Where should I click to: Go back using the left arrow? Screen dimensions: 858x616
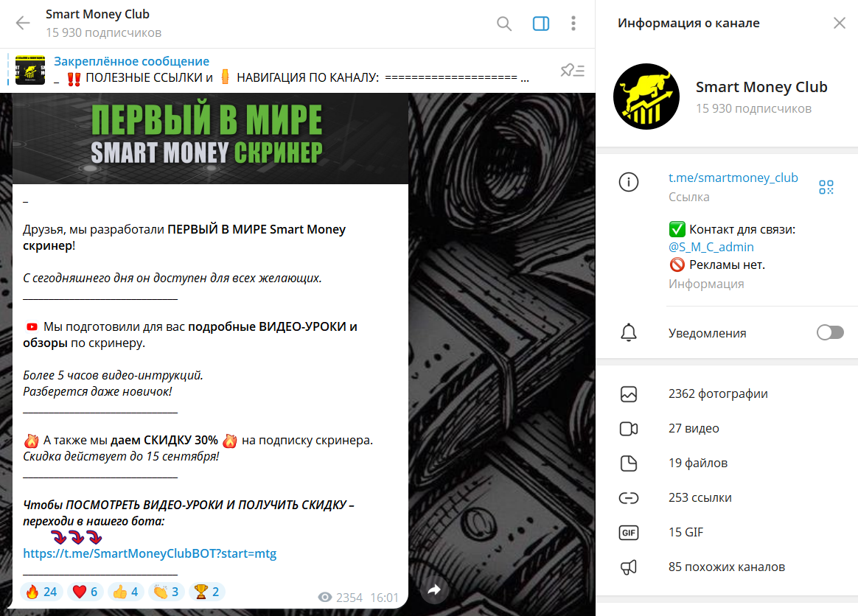click(x=23, y=23)
